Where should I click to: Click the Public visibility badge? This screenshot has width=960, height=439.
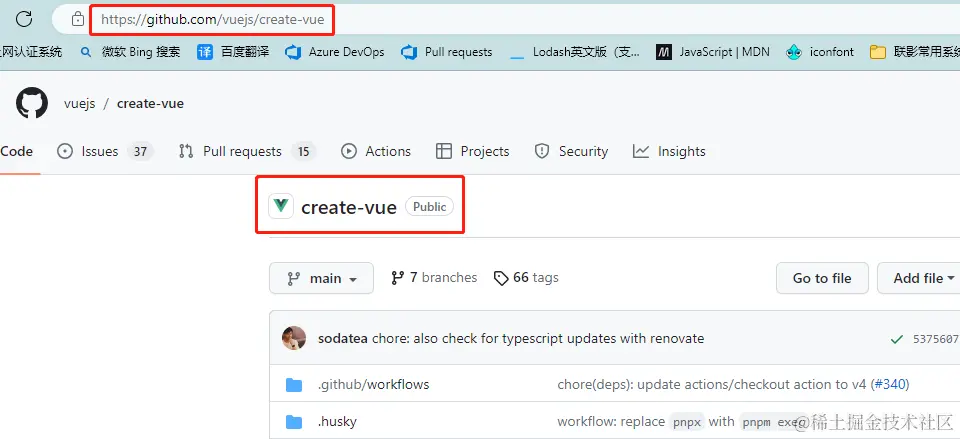(430, 207)
